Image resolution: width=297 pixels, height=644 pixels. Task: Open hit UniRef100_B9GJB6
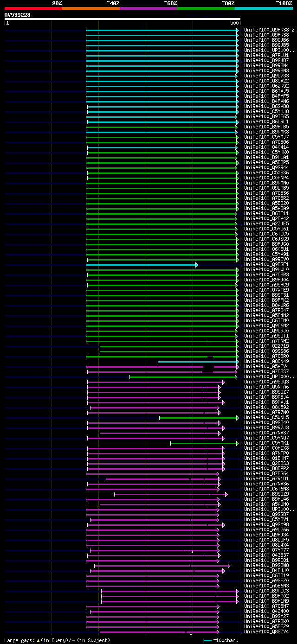(x=266, y=40)
